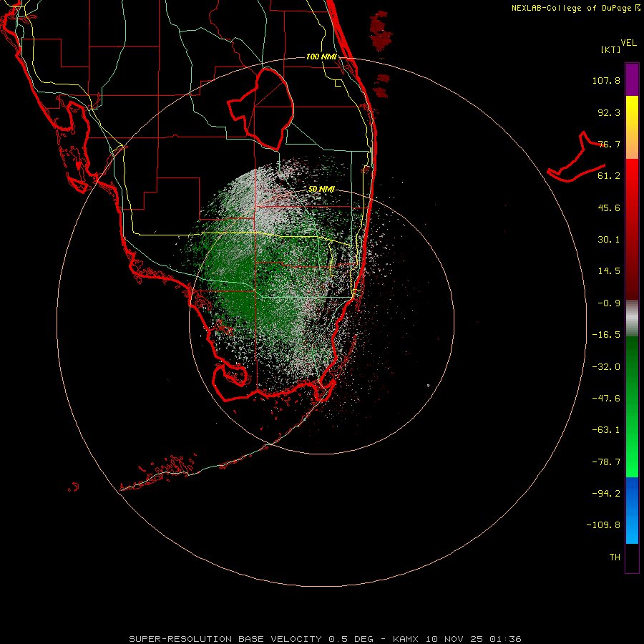Click the dark red echo patch offshore northeast

(381, 31)
